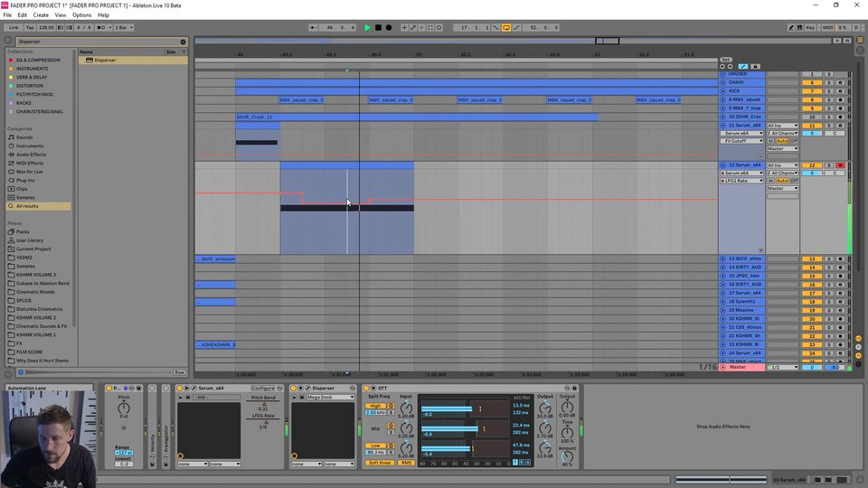Select the Disperser preset in results
This screenshot has width=868, height=488.
133,60
